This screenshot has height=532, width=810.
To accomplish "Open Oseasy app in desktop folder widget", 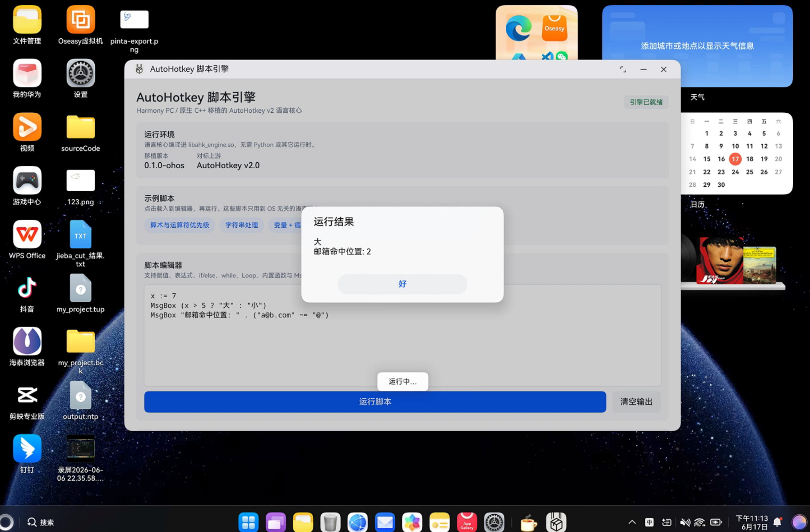I will click(554, 28).
